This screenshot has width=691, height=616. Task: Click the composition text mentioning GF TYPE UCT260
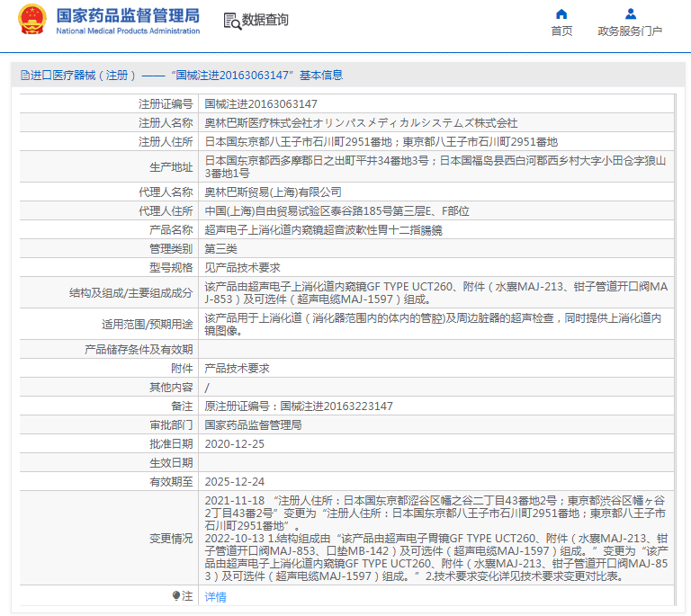[435, 293]
